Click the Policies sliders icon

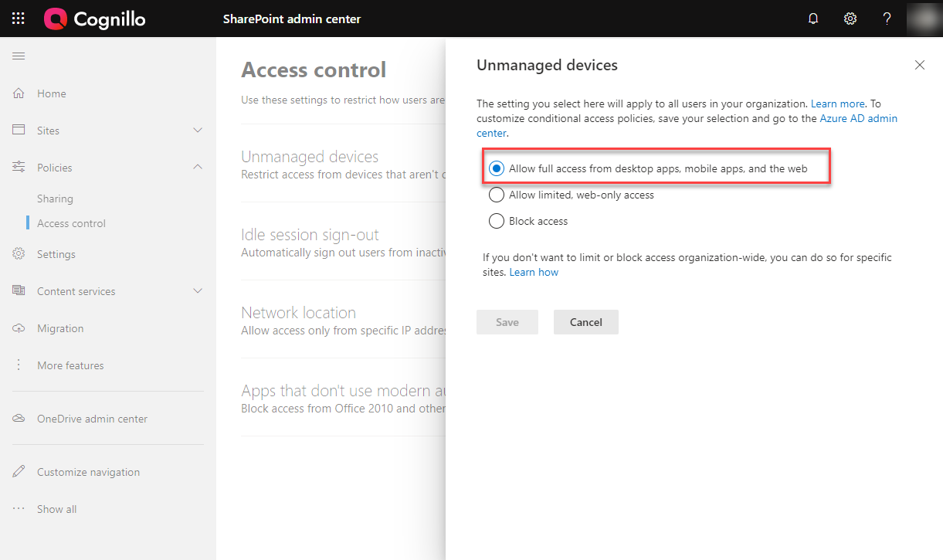click(19, 168)
